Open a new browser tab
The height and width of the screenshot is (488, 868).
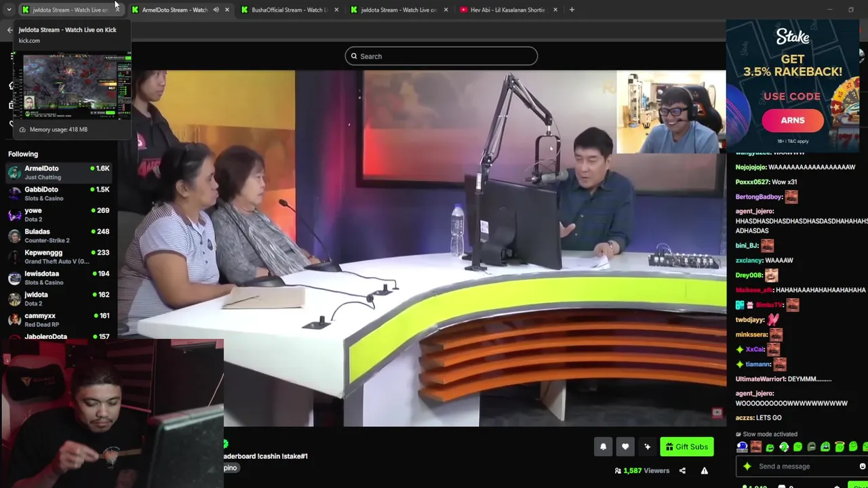[572, 9]
